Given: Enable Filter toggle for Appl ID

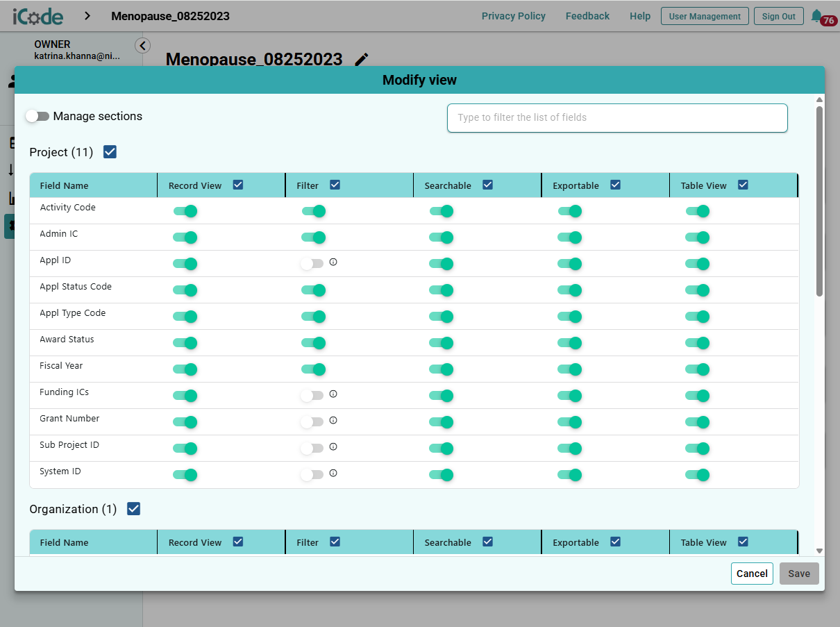Looking at the screenshot, I should coord(312,264).
